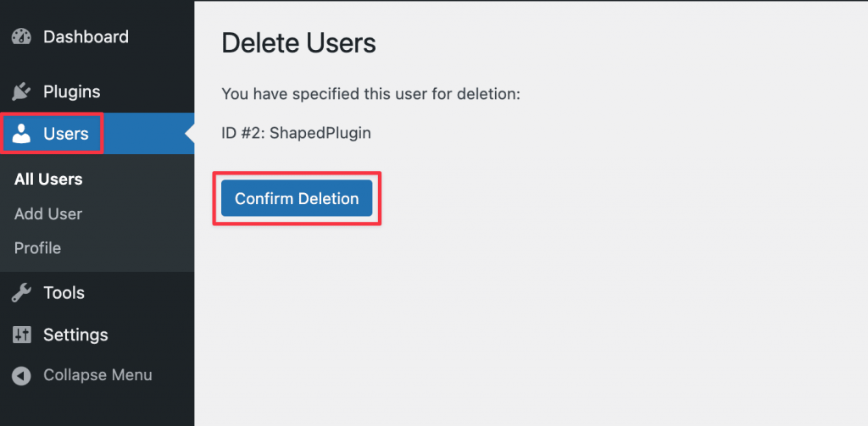This screenshot has height=426, width=868.
Task: Click the Dashboard gauge icon
Action: click(21, 37)
